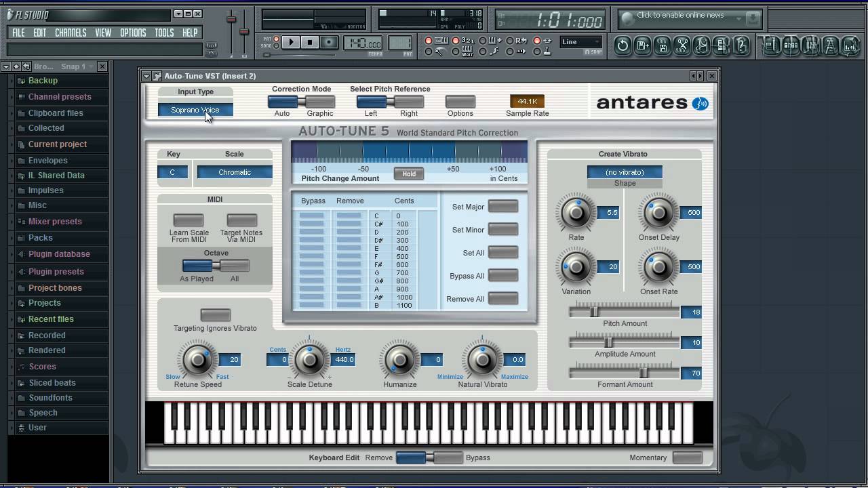
Task: Toggle wait for input icon
Action: click(x=464, y=52)
